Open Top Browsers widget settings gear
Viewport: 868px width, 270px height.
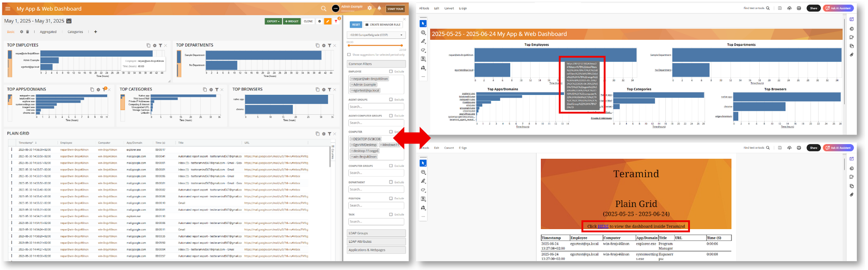pyautogui.click(x=323, y=89)
